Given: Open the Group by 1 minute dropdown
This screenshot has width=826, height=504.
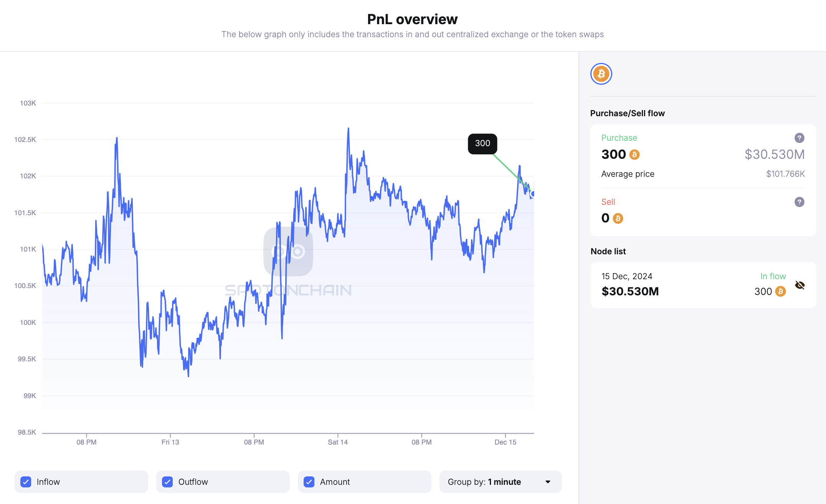Looking at the screenshot, I should [500, 482].
